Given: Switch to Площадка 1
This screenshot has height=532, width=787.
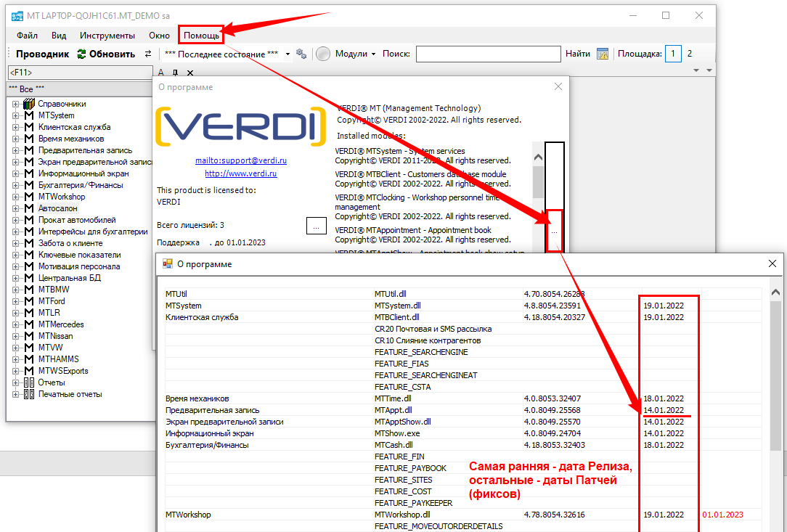Looking at the screenshot, I should point(673,54).
